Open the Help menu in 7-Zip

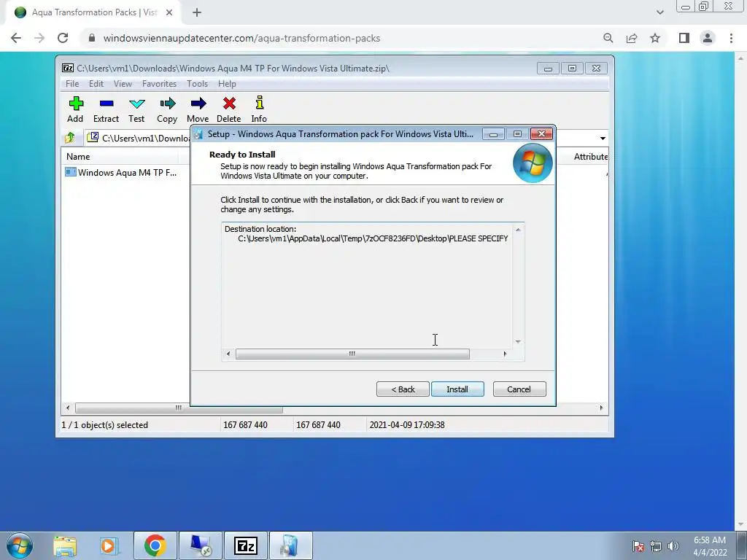coord(228,84)
